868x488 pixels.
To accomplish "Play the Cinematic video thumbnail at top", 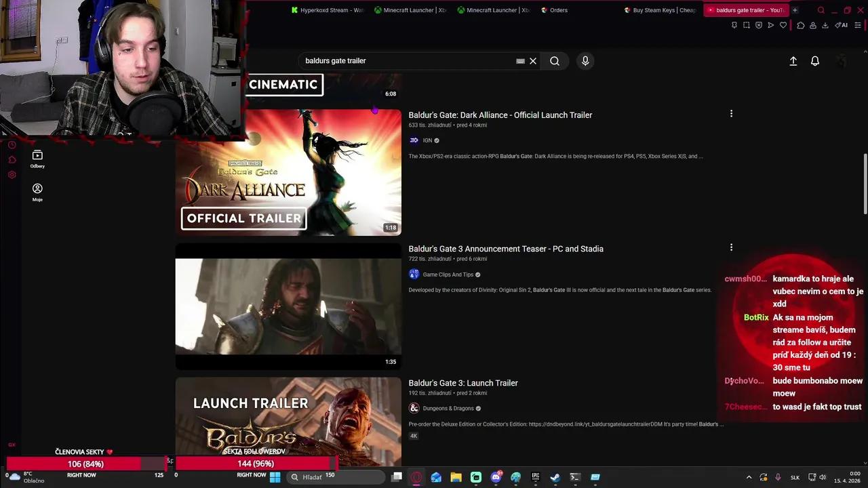I will 323,87.
